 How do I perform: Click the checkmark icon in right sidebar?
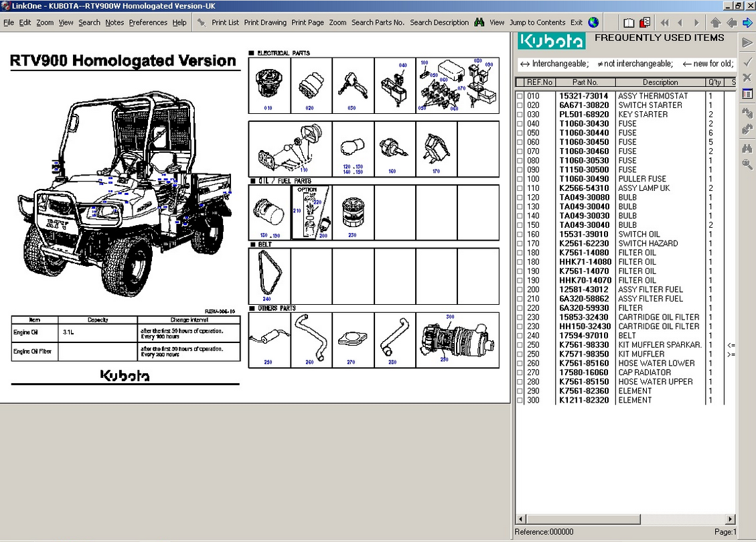tap(747, 62)
